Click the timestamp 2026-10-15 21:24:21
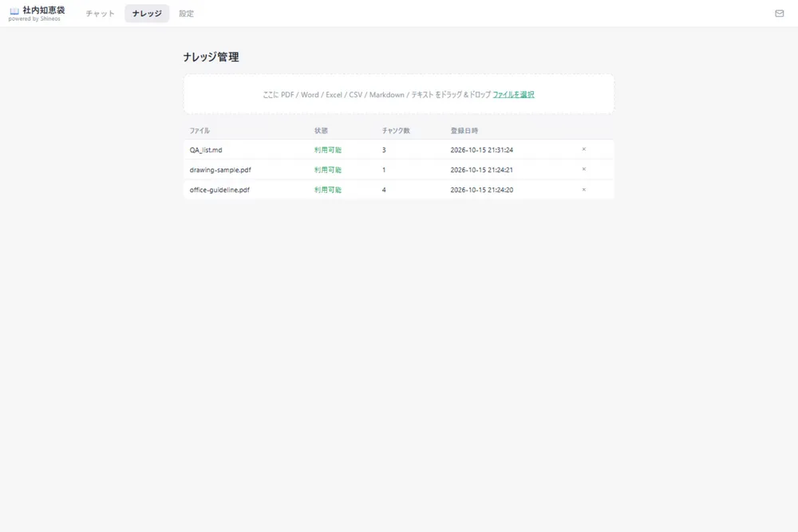 [481, 170]
